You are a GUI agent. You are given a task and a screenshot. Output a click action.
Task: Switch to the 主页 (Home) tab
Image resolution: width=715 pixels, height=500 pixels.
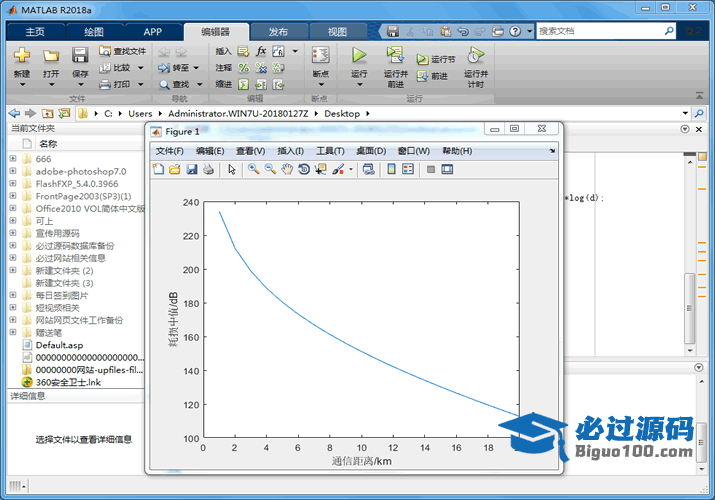[35, 31]
